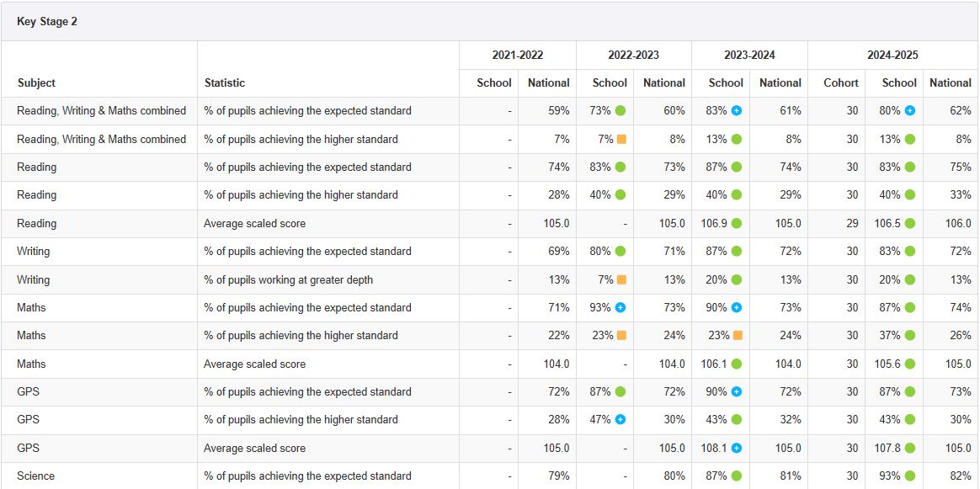Click orange square beside 2023-2024 Maths 23%
This screenshot has height=489, width=980.
click(x=738, y=335)
